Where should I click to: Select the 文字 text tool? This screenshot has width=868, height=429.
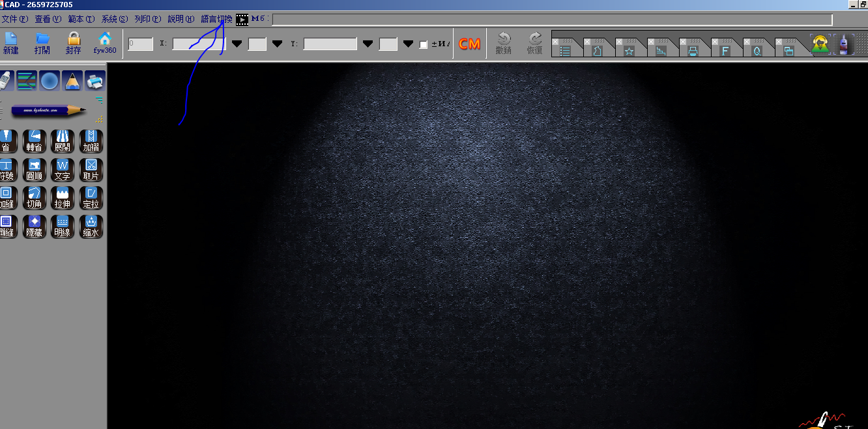coord(63,170)
